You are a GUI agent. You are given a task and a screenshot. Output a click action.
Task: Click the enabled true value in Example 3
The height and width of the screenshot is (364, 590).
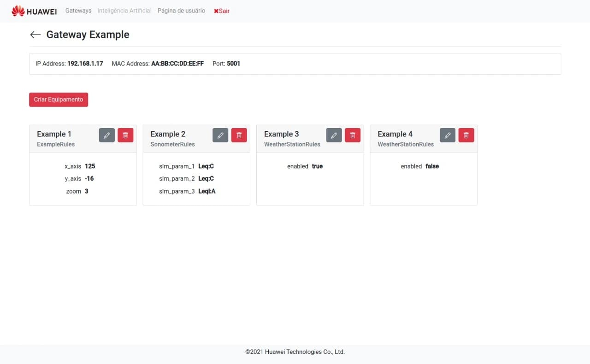click(x=317, y=166)
